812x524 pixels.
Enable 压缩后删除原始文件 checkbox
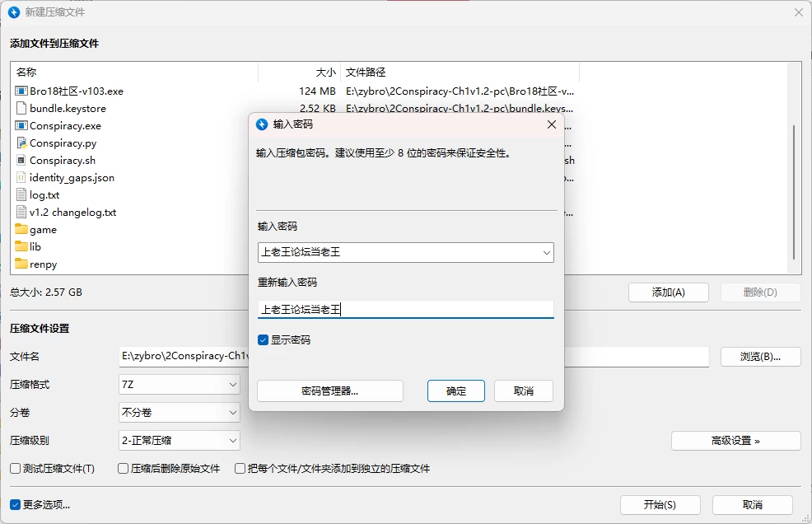124,469
